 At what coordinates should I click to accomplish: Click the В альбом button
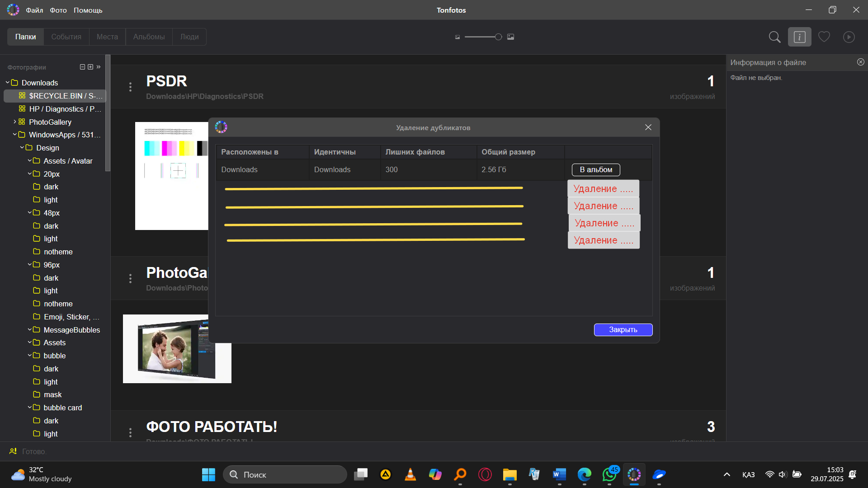pyautogui.click(x=596, y=169)
